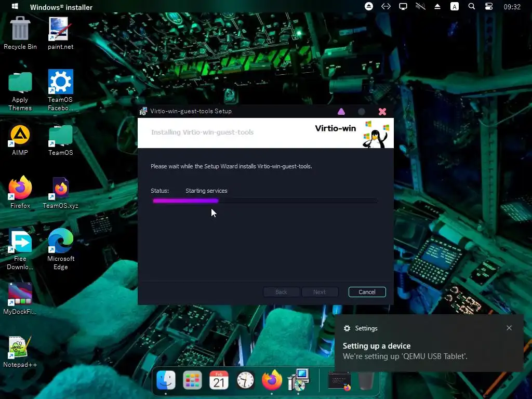532x399 pixels.
Task: Open Launchpad in the dock
Action: click(x=192, y=380)
